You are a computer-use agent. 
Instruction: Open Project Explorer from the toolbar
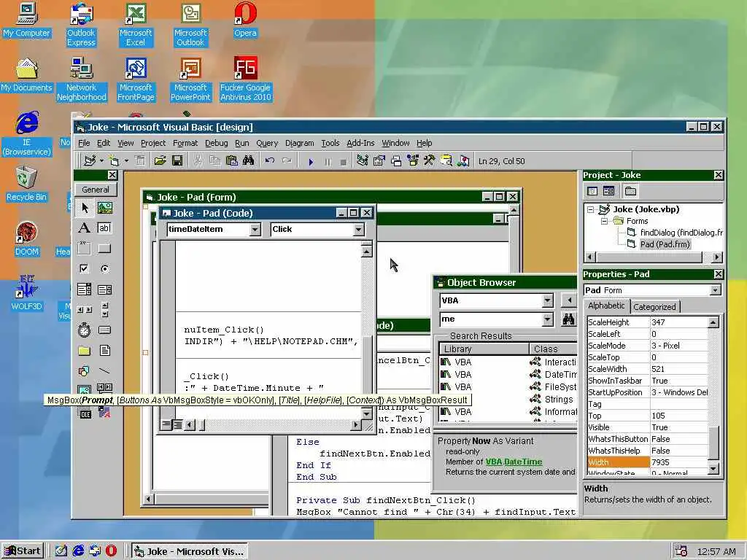pyautogui.click(x=363, y=161)
